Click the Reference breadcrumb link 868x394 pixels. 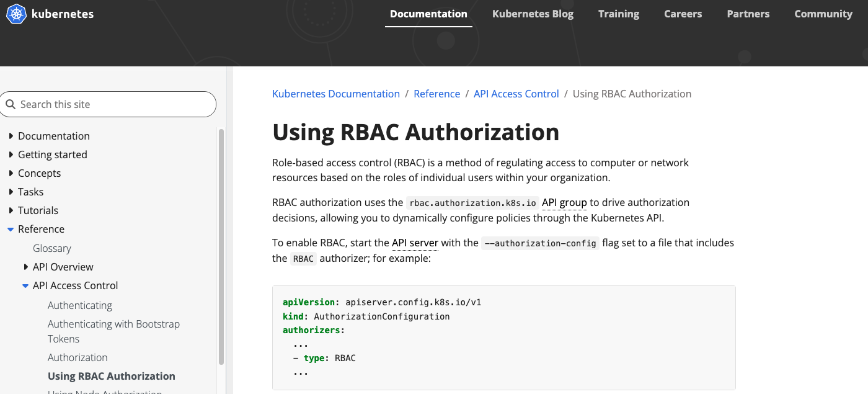coord(437,94)
